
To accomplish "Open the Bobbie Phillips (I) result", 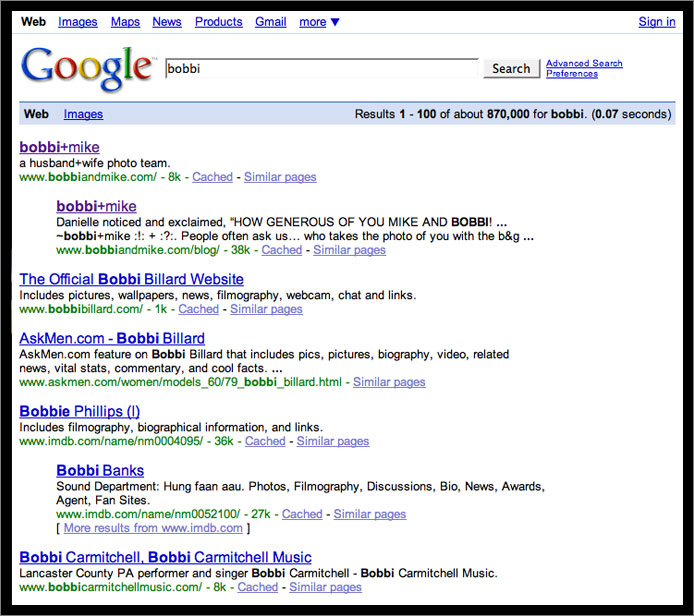I will [x=79, y=411].
